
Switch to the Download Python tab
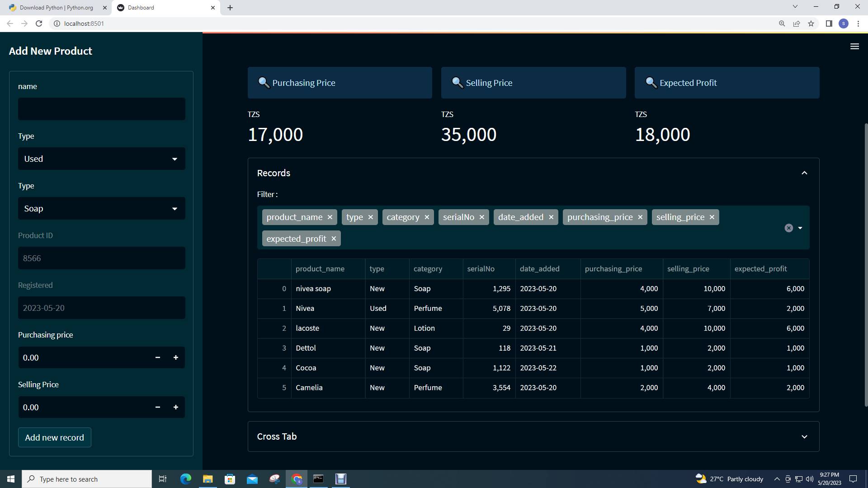click(x=57, y=8)
